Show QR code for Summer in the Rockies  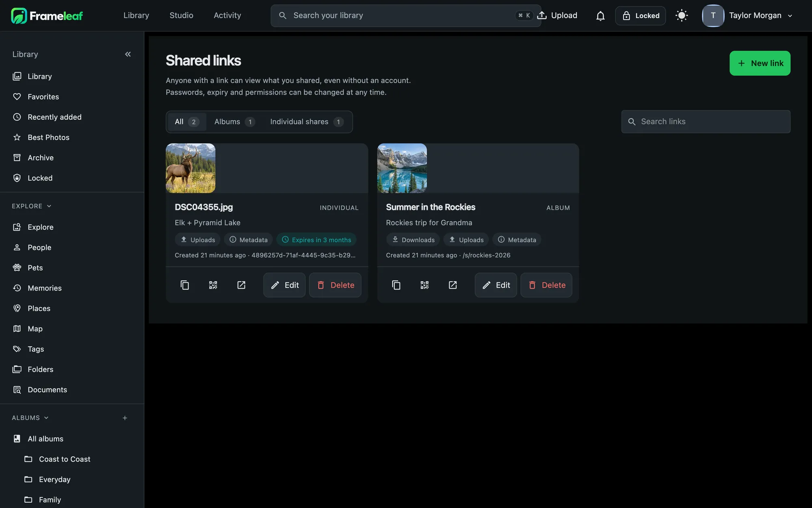(425, 285)
